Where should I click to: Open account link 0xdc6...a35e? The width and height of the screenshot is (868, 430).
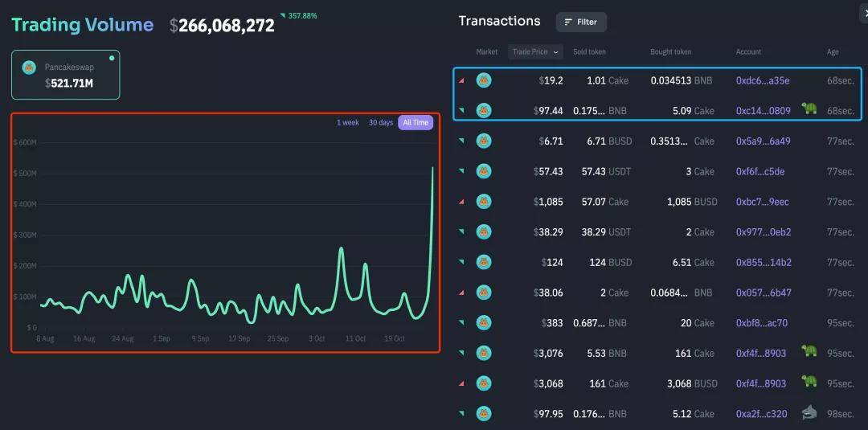click(x=763, y=80)
